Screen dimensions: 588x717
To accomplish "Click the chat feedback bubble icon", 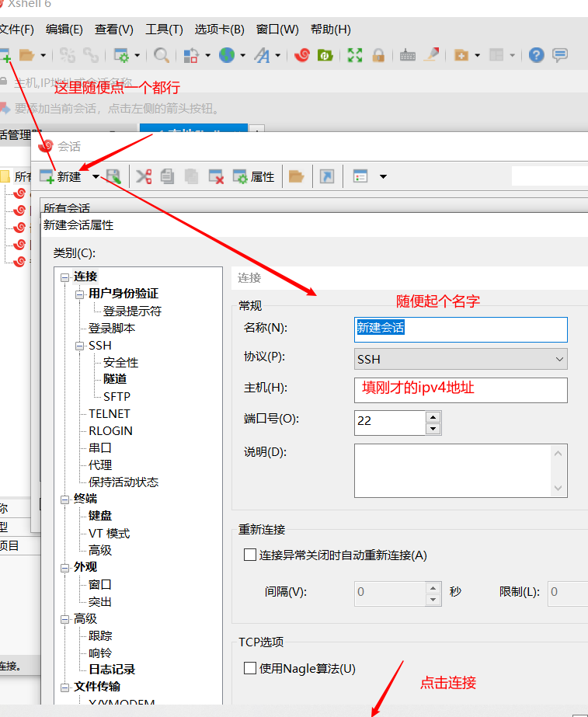I will [560, 55].
